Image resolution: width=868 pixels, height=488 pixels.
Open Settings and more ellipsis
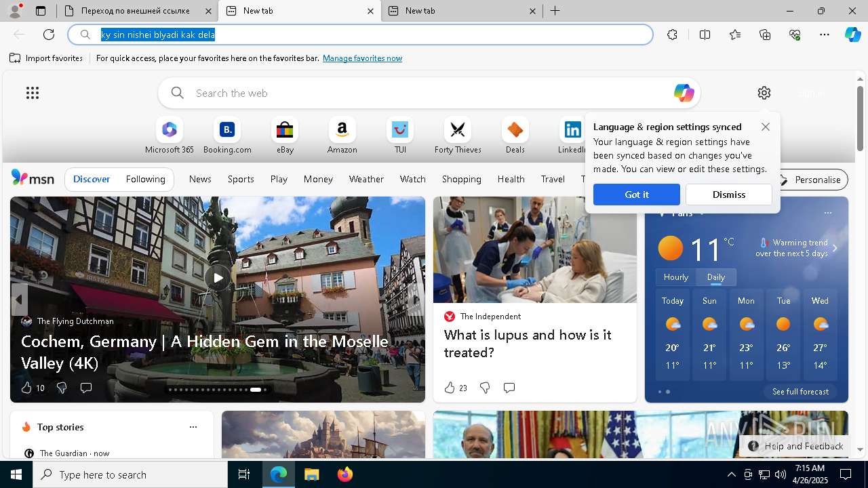pos(825,35)
